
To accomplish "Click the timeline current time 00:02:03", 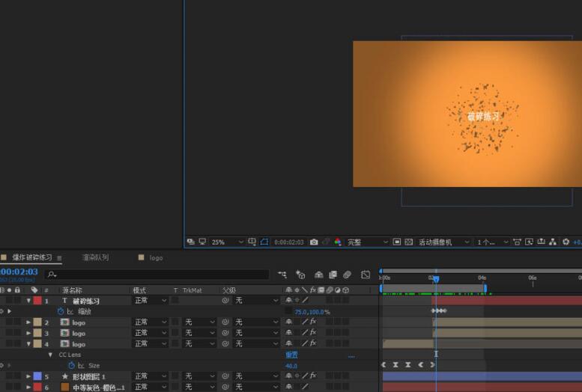I will (x=19, y=272).
